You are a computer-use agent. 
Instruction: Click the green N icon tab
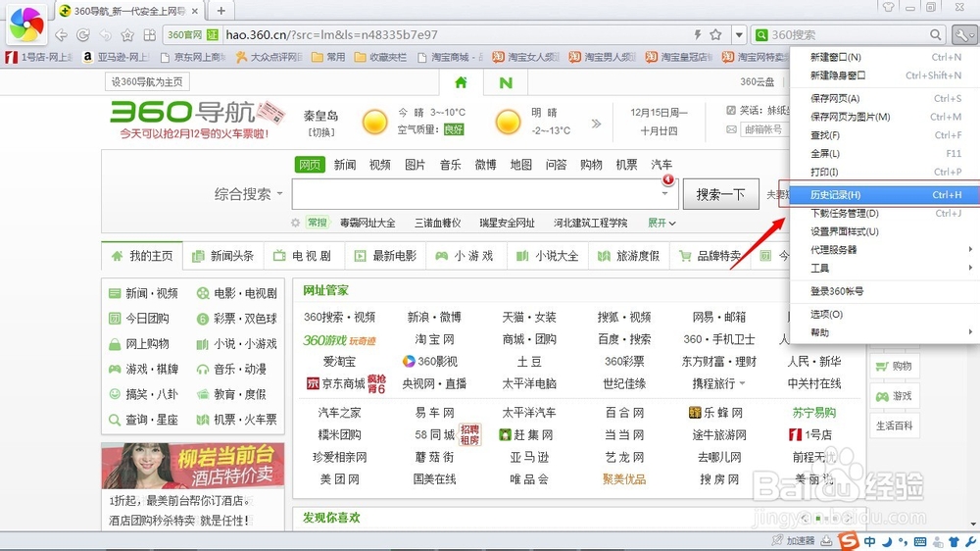pyautogui.click(x=506, y=82)
